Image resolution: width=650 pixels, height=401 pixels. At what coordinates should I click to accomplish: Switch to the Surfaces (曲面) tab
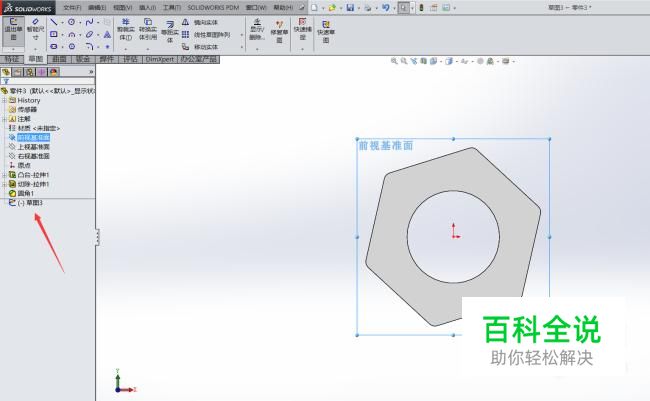pyautogui.click(x=59, y=59)
